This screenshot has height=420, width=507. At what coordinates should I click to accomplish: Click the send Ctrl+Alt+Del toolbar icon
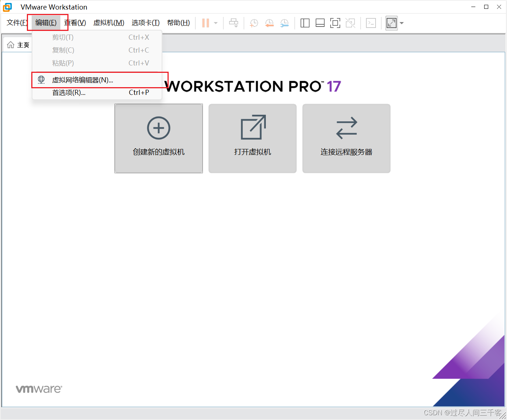233,23
